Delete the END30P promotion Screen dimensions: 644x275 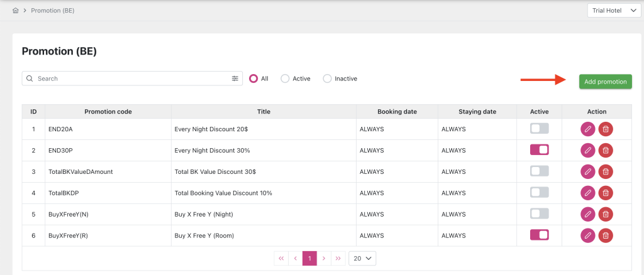[x=605, y=150]
